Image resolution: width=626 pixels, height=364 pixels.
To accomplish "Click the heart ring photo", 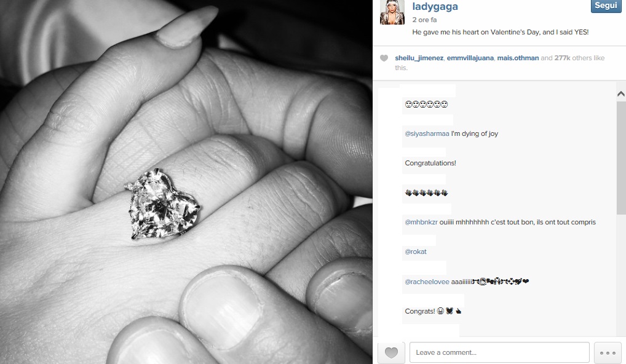I will [x=186, y=182].
